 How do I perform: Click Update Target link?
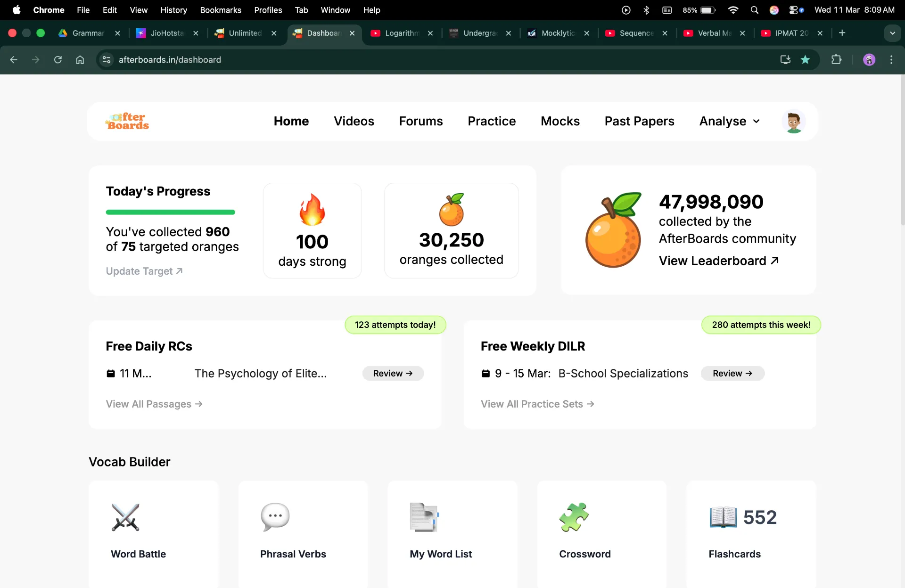[x=144, y=271]
